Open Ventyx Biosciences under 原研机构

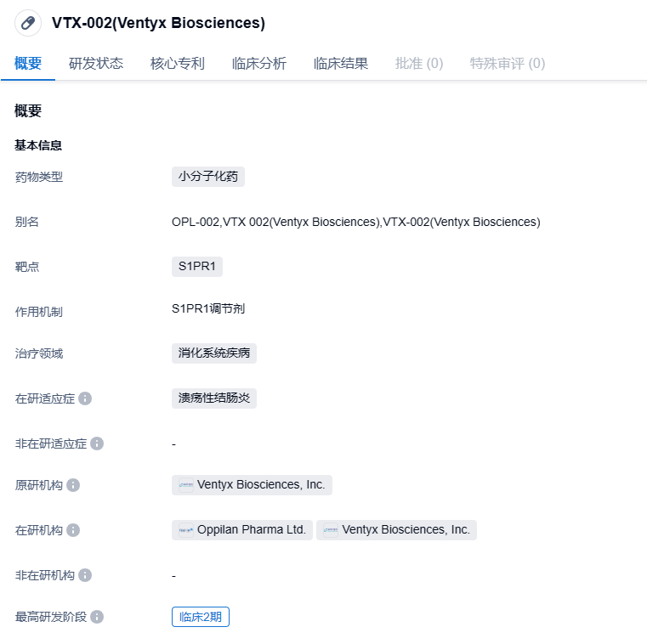tap(261, 485)
